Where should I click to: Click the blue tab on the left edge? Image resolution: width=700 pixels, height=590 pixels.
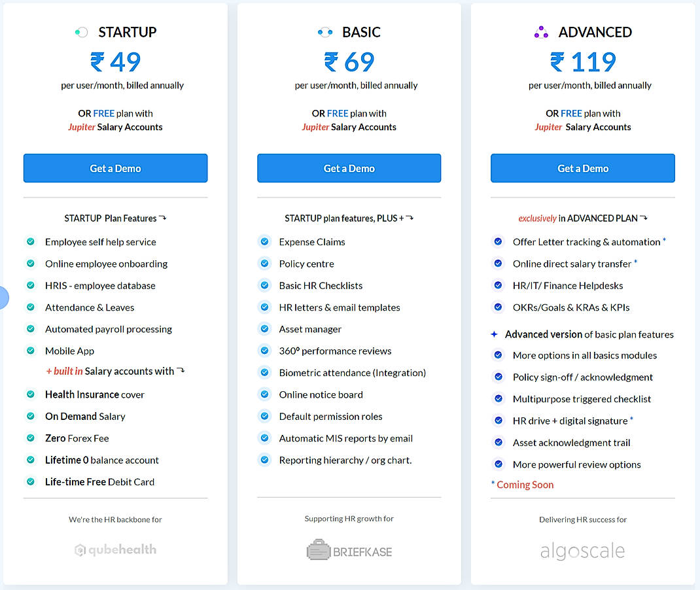click(3, 297)
